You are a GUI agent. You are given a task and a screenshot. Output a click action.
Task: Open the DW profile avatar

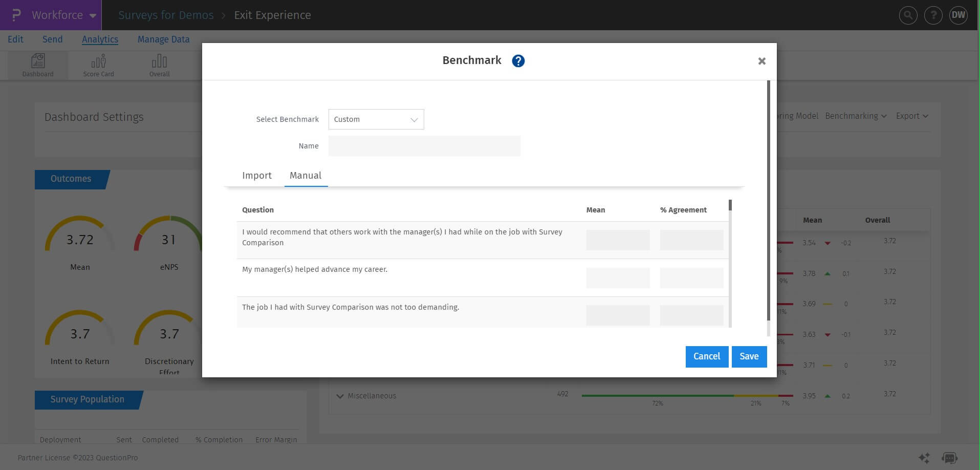click(958, 15)
